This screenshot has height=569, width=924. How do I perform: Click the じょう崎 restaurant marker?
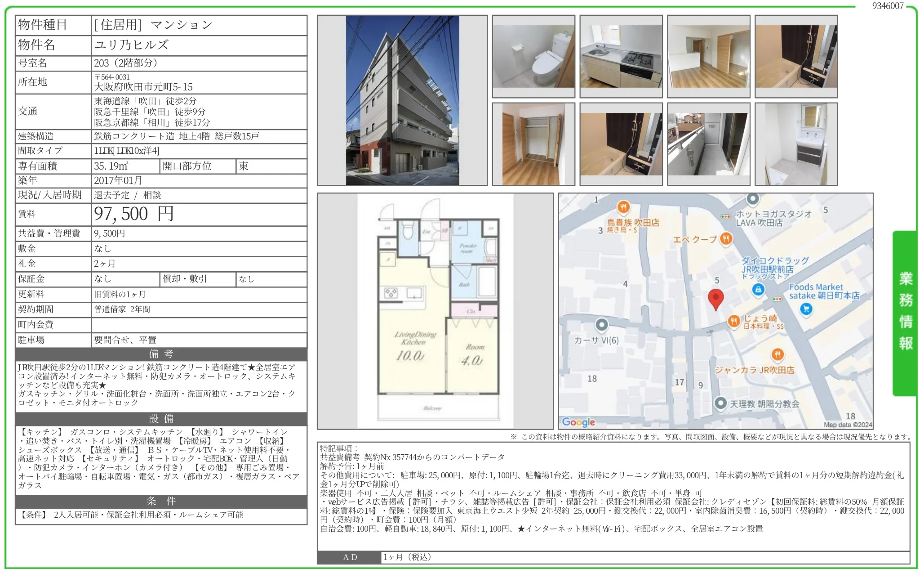point(733,321)
